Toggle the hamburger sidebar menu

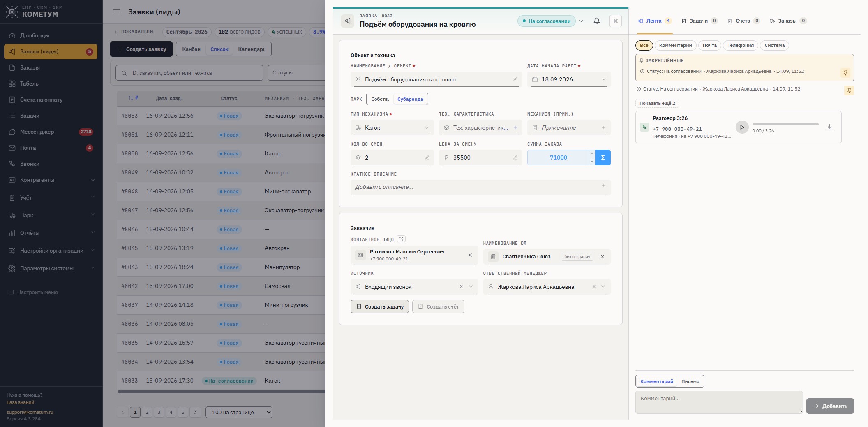[x=117, y=12]
